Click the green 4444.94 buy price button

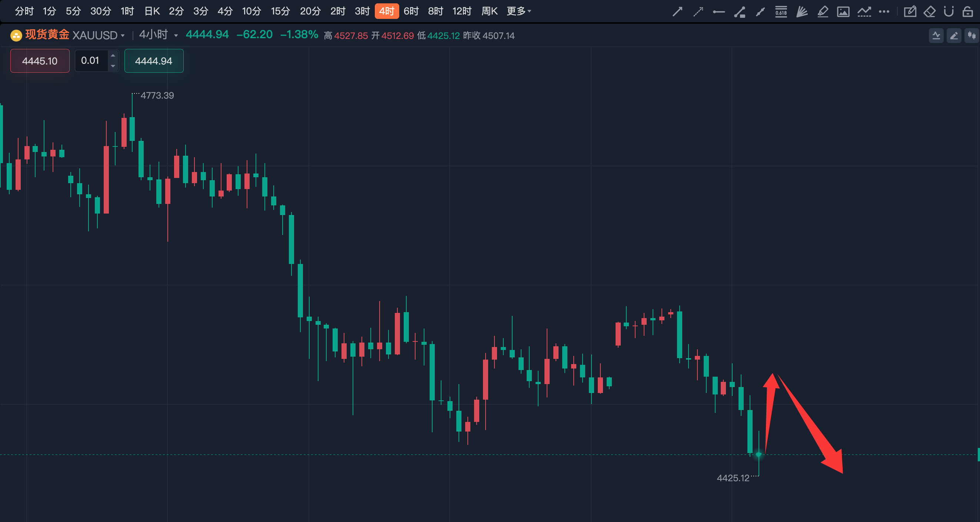pos(154,60)
